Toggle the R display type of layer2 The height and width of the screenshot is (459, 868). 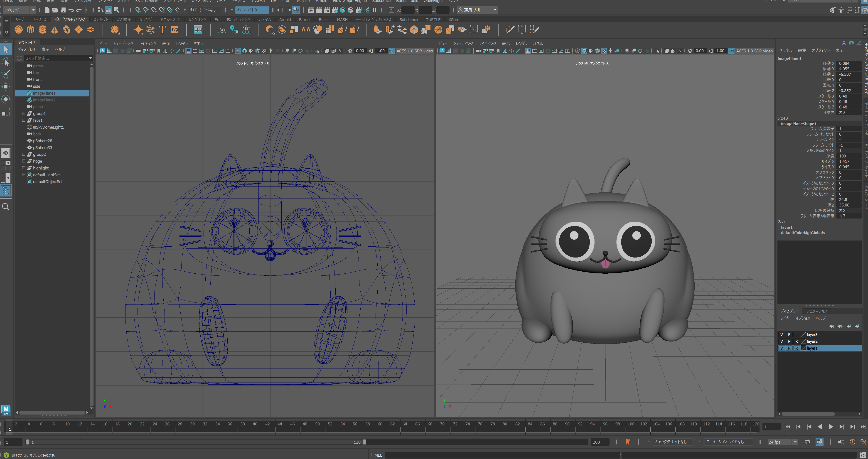pyautogui.click(x=797, y=341)
